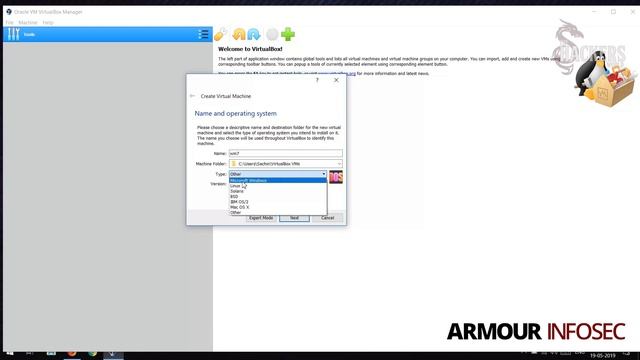Screen dimensions: 640x360
Task: Click the green plus Add machine icon
Action: point(288,34)
